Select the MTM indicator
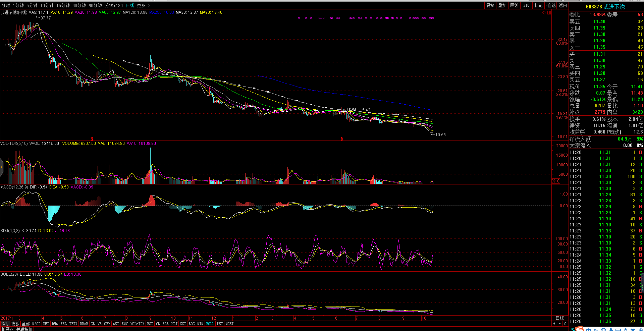Image resolution: width=644 pixels, height=331 pixels. coord(200,324)
